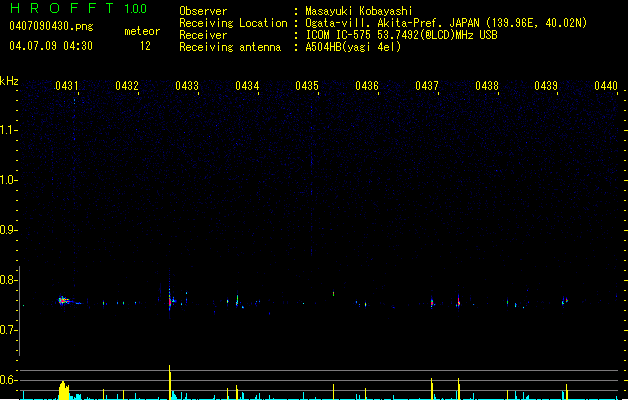Click the Observer field label
This screenshot has width=629, height=400.
[x=203, y=11]
